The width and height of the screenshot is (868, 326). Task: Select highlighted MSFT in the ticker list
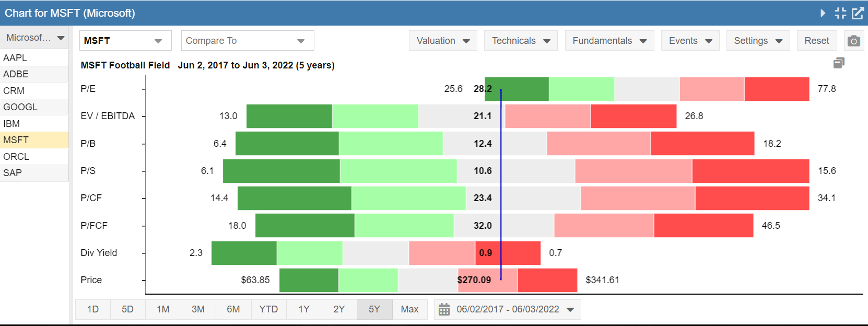(34, 140)
